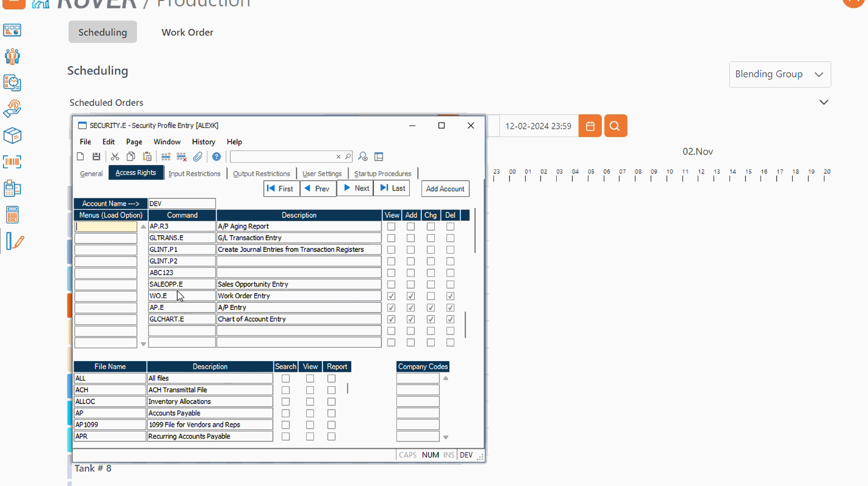Select the Cut tool in the toolbar
The height and width of the screenshot is (486, 868).
tap(115, 157)
